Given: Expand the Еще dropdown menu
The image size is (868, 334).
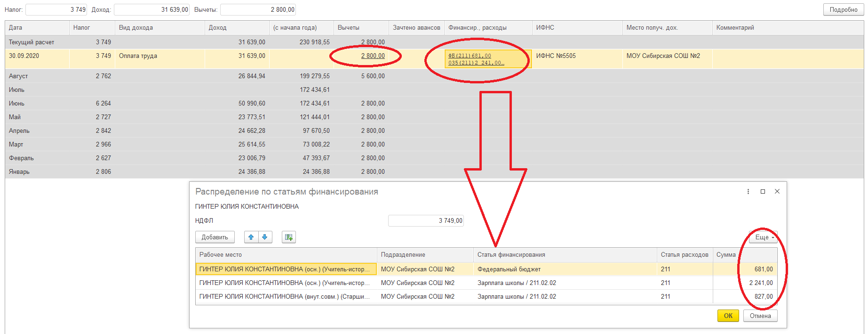Looking at the screenshot, I should pos(764,237).
